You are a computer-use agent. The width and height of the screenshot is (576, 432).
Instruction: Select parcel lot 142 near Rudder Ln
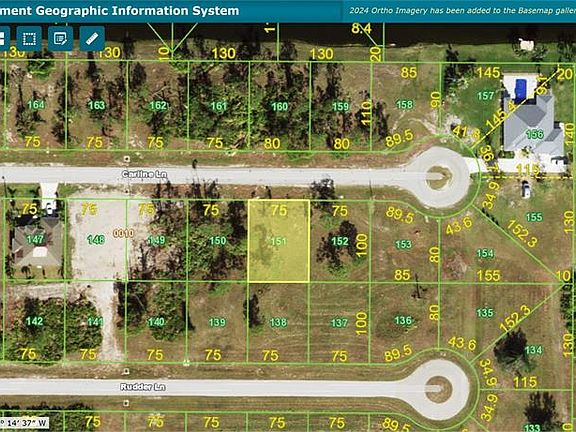click(34, 321)
